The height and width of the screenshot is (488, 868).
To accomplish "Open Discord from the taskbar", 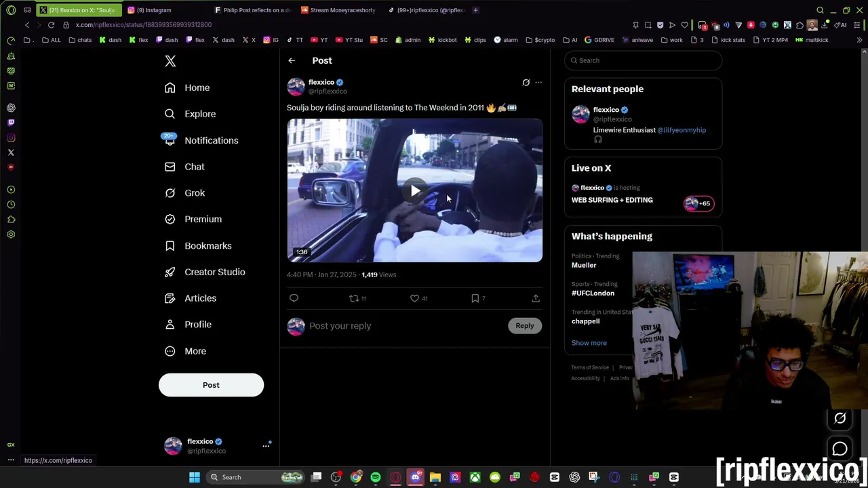I will pos(416,477).
